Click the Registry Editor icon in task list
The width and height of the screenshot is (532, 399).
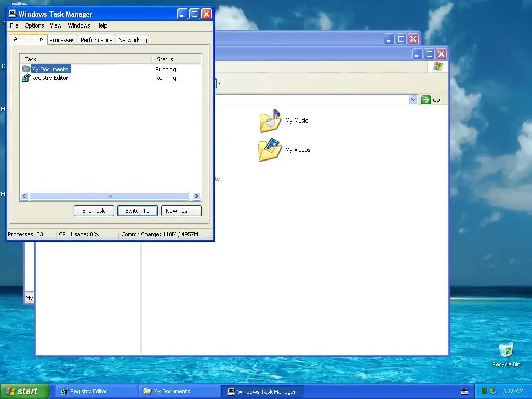pyautogui.click(x=26, y=78)
